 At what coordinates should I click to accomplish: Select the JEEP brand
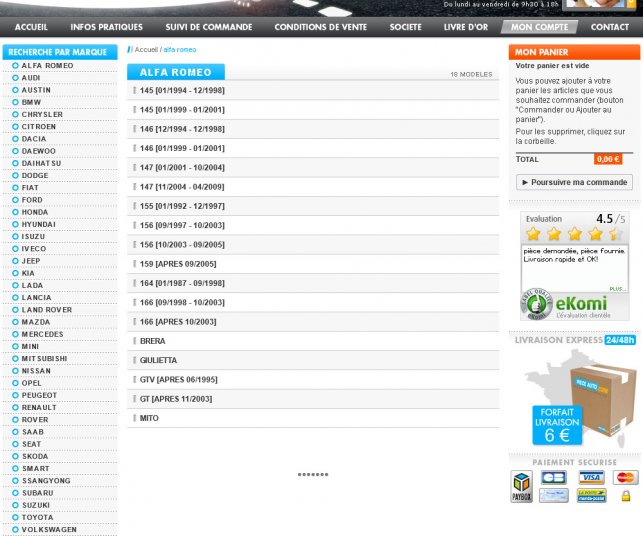(31, 261)
